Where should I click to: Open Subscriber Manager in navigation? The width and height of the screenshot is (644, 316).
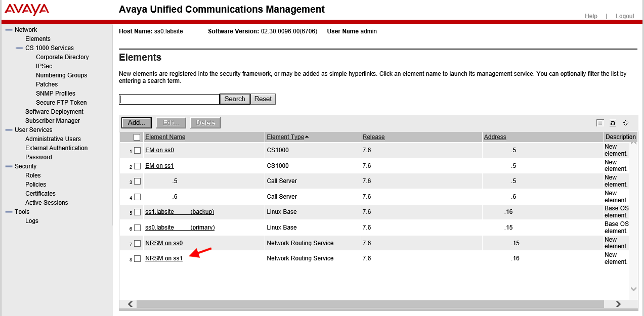coord(53,121)
